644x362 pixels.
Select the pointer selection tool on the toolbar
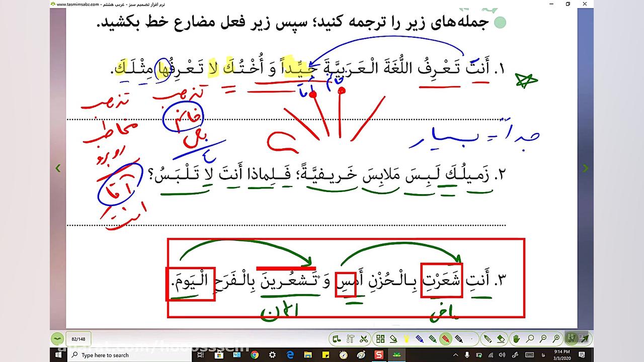click(x=571, y=338)
